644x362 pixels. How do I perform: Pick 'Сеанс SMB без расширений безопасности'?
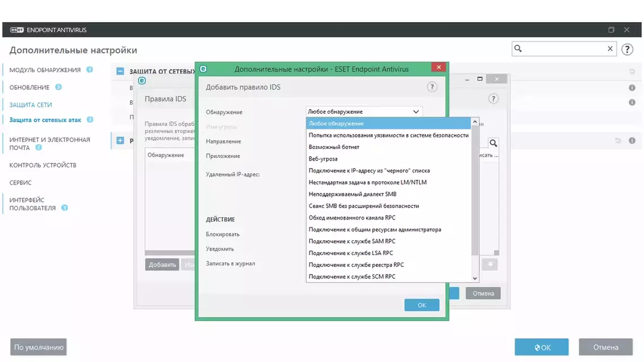[389, 206]
